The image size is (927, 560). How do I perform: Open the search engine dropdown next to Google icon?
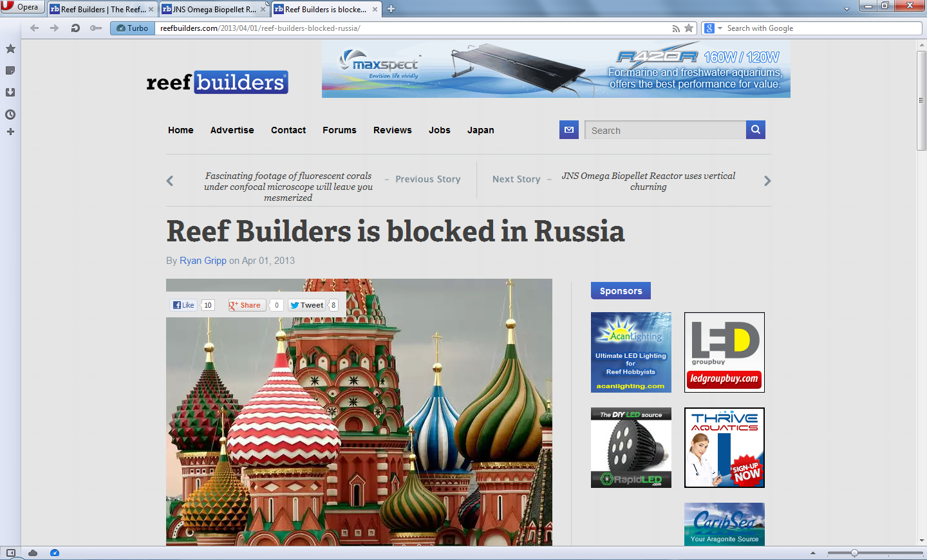coord(720,28)
